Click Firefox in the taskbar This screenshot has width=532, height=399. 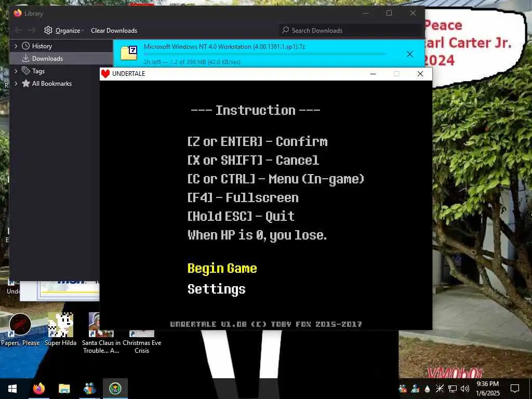(x=38, y=389)
